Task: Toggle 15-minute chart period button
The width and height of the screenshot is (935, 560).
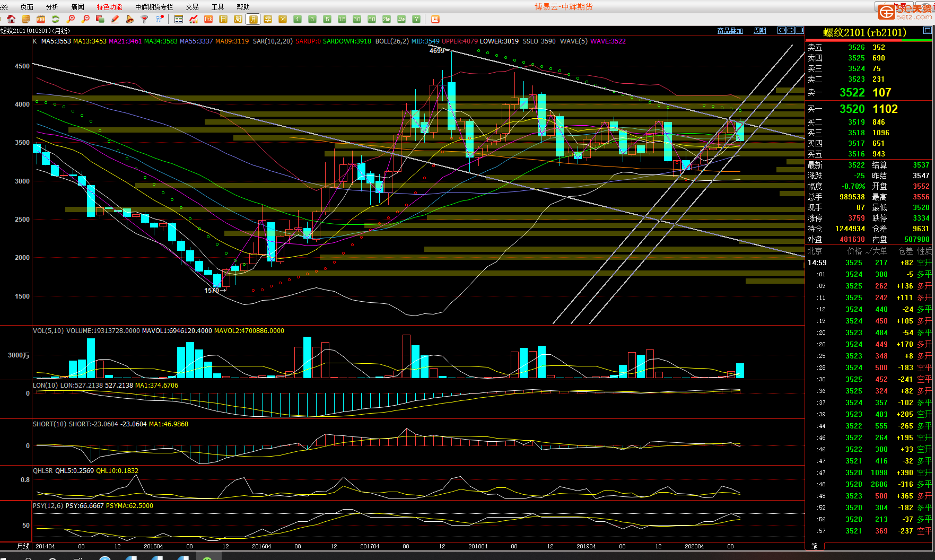Action: point(342,19)
